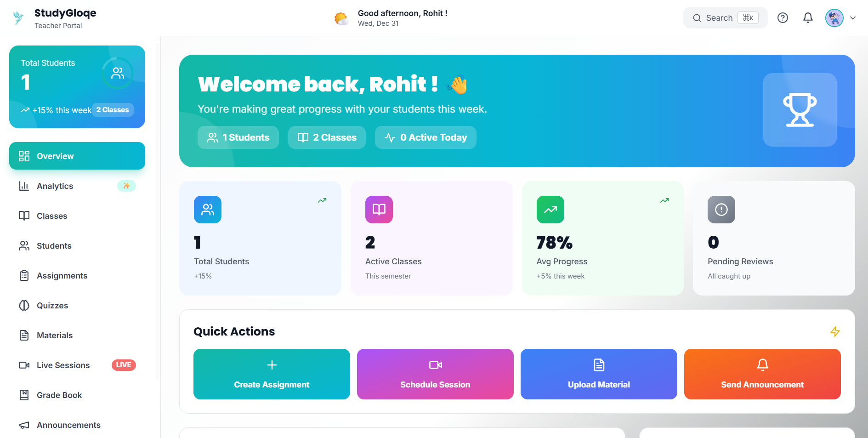
Task: Open Analytics from the sidebar
Action: point(77,186)
